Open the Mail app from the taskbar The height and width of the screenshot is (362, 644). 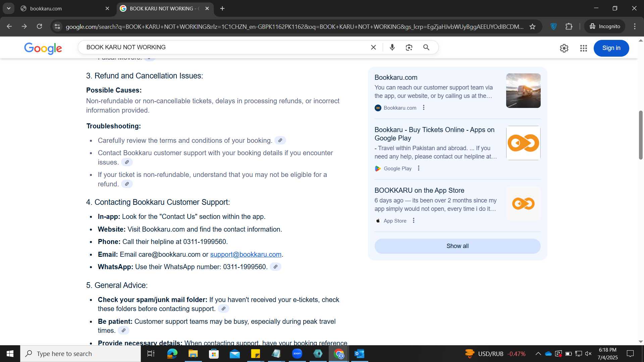click(x=235, y=354)
